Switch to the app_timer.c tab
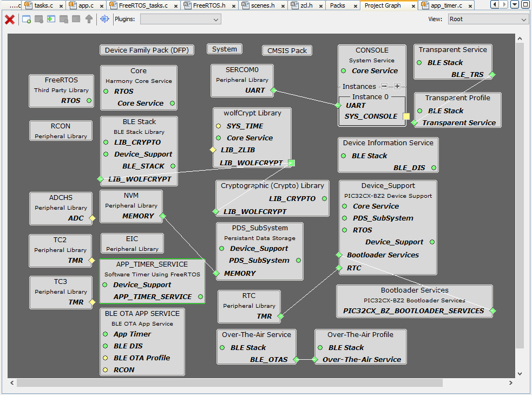 coord(446,5)
